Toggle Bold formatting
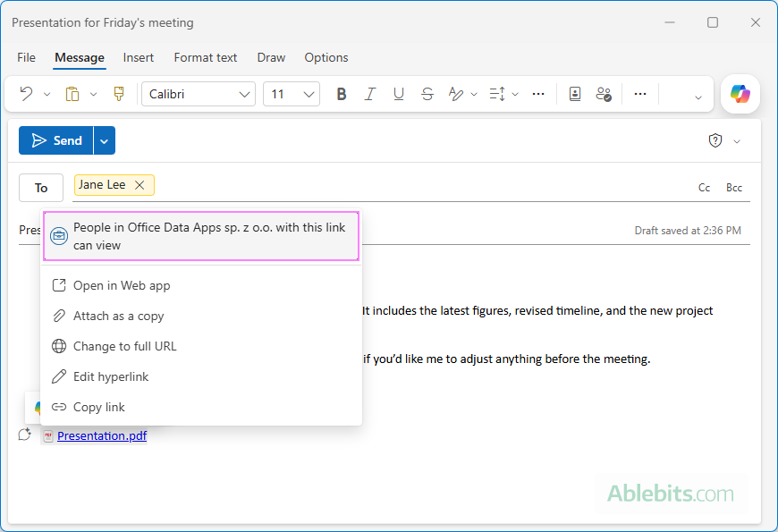 342,94
